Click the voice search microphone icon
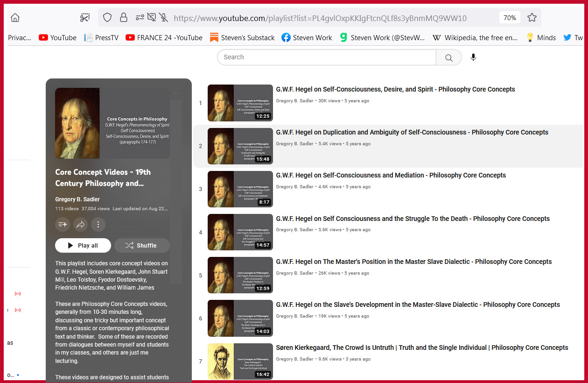The image size is (588, 383). [473, 57]
